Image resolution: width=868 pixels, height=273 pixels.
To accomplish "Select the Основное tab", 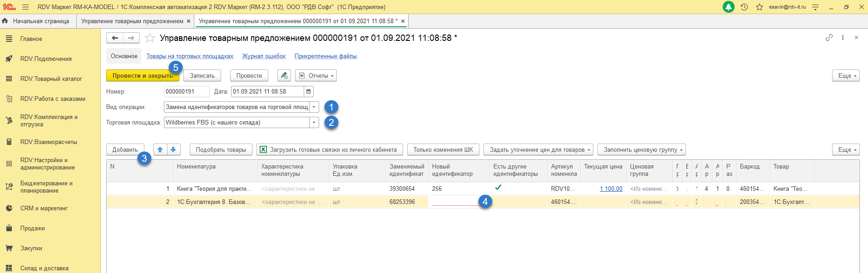I will [x=124, y=56].
